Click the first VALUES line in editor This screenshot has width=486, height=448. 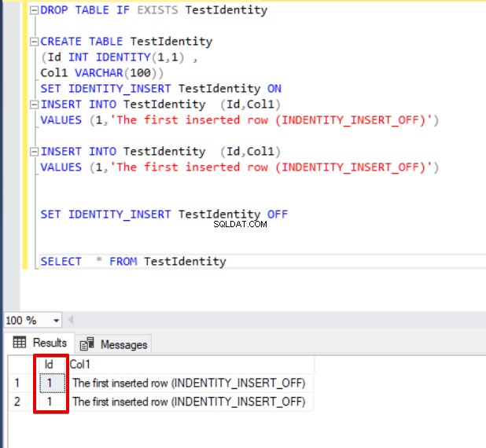(239, 120)
